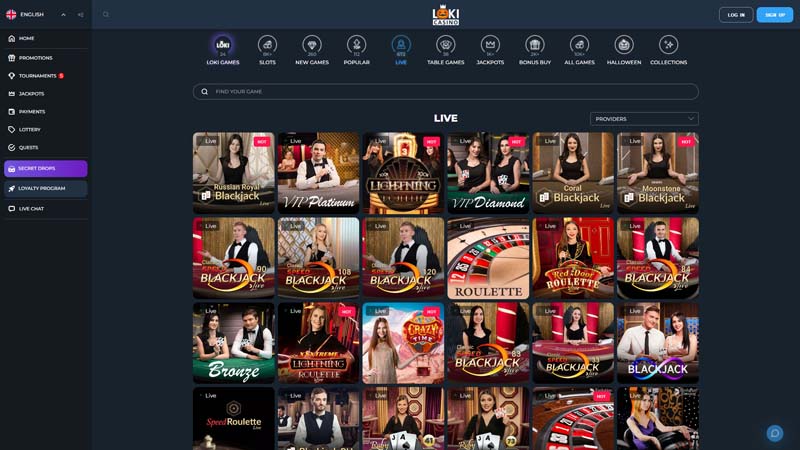Select the Slots category icon
This screenshot has width=800, height=450.
click(267, 45)
